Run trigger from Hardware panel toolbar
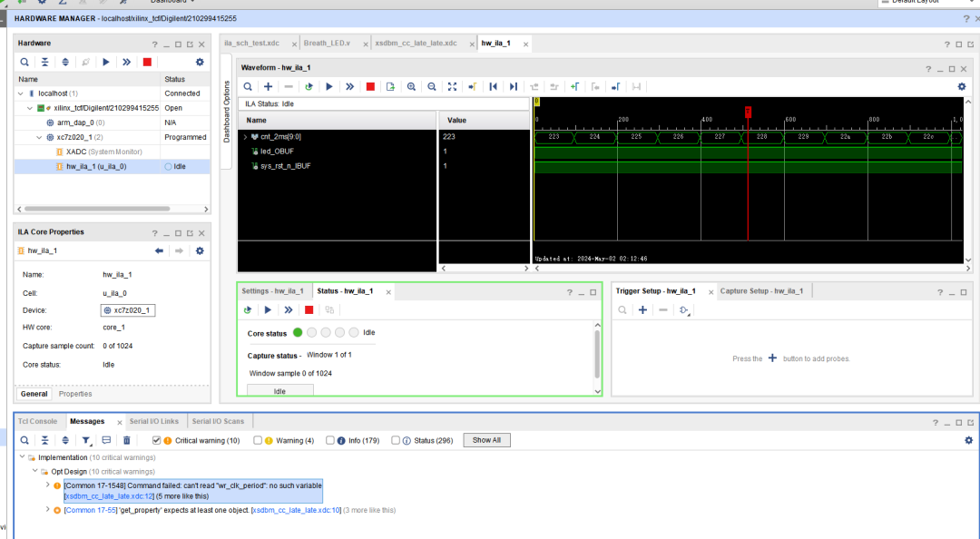This screenshot has height=539, width=980. (106, 62)
